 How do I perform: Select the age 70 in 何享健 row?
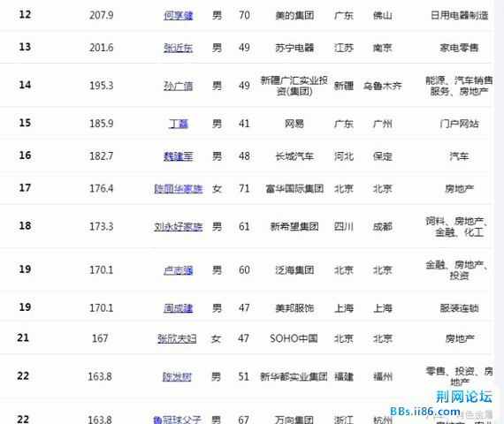(244, 15)
